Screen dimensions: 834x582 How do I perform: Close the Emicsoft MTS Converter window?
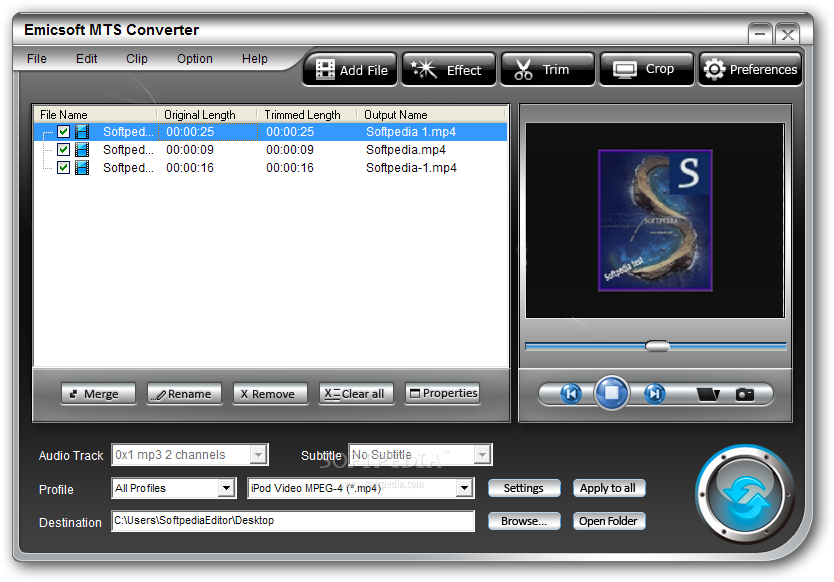787,34
